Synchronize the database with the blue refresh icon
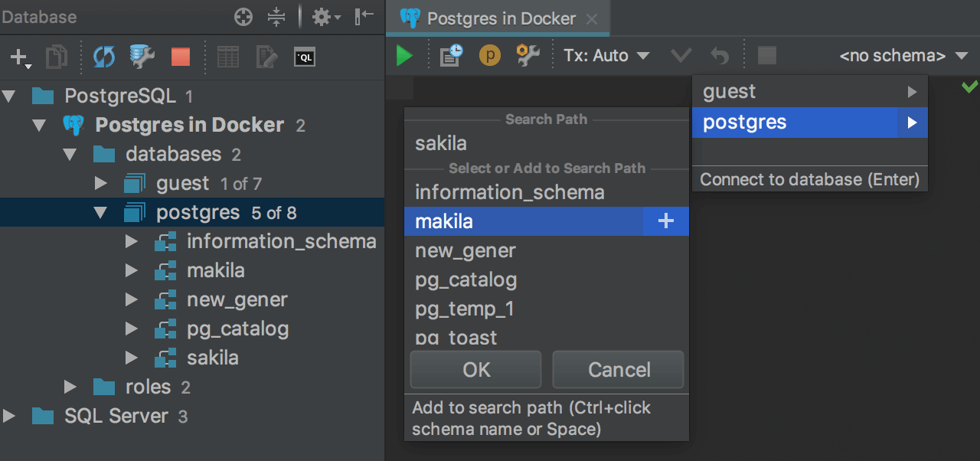The height and width of the screenshot is (461, 980). coord(104,57)
